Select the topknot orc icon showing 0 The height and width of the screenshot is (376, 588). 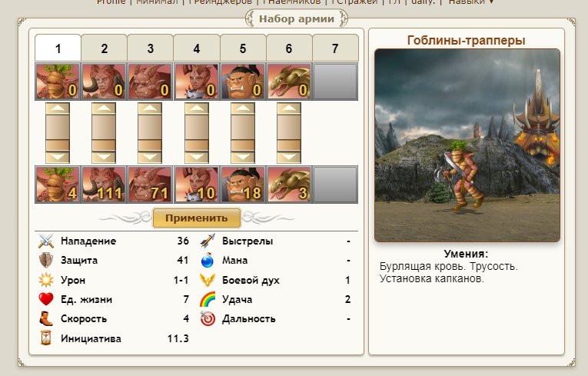click(x=243, y=82)
